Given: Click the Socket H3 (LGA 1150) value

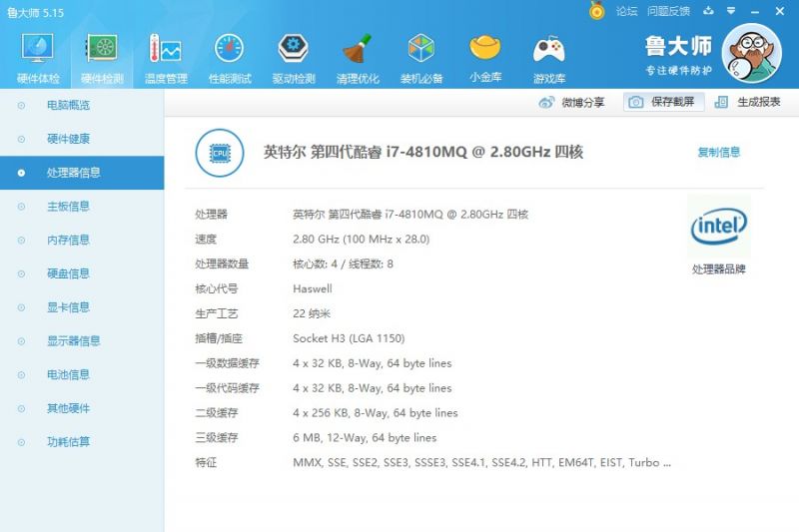Looking at the screenshot, I should [349, 338].
